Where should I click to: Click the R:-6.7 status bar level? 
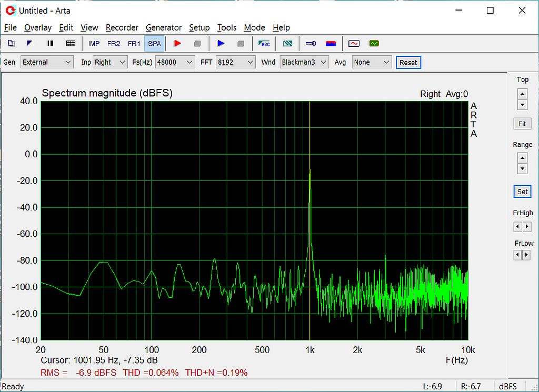click(471, 387)
